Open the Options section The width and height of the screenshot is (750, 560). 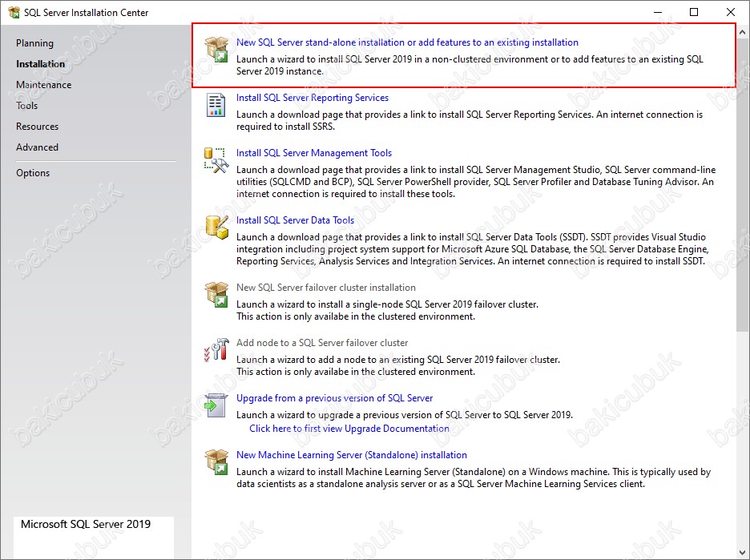tap(33, 173)
